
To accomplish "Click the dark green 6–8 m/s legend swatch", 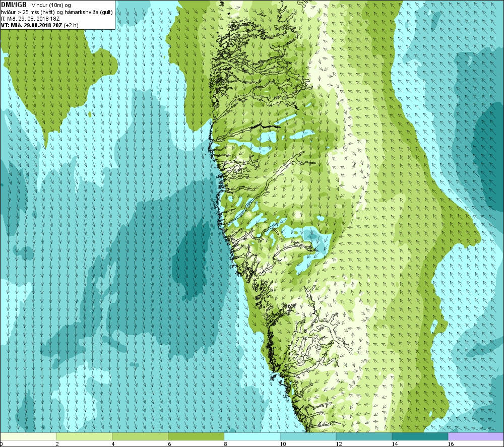I will click(196, 436).
